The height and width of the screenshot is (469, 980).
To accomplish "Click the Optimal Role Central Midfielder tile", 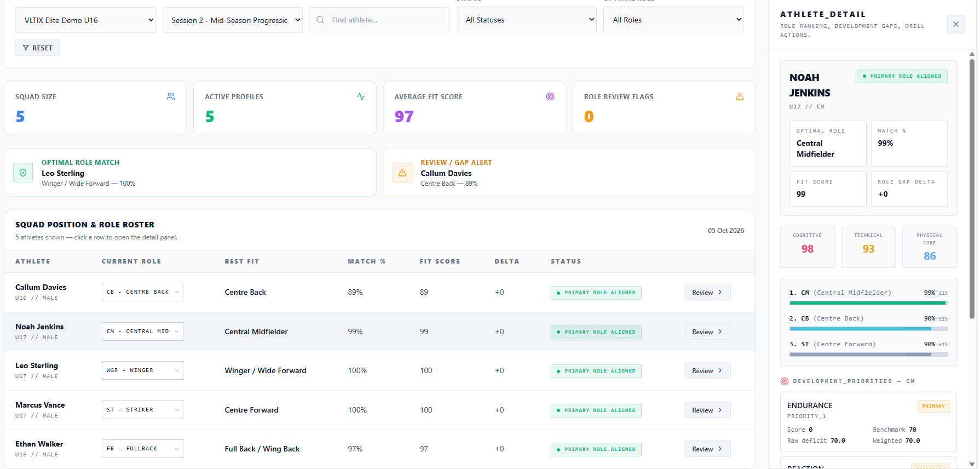I will tap(828, 143).
